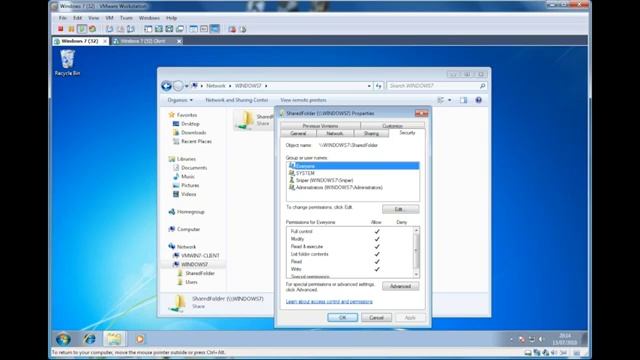Screen dimensions: 640x360
Task: Click the Reset VM toolbar icon
Action: click(93, 29)
